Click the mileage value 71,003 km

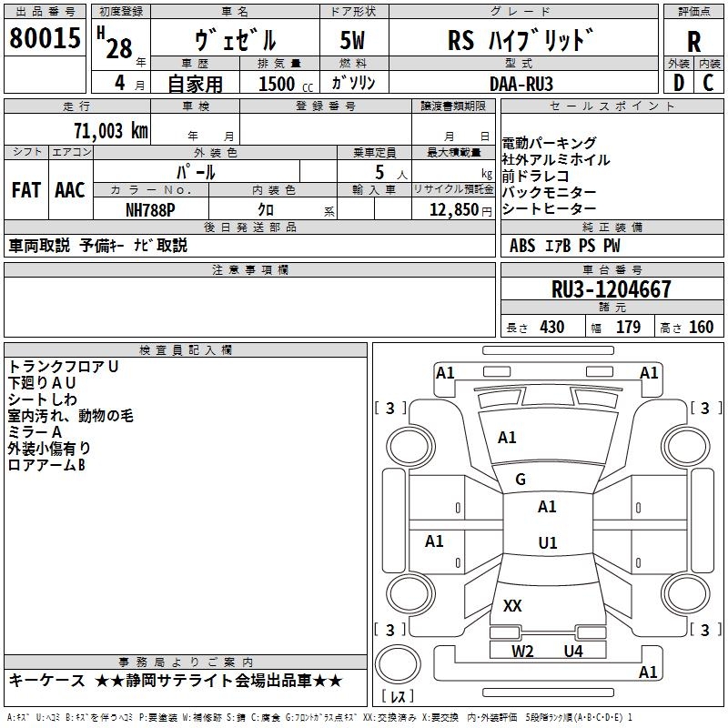[x=111, y=130]
